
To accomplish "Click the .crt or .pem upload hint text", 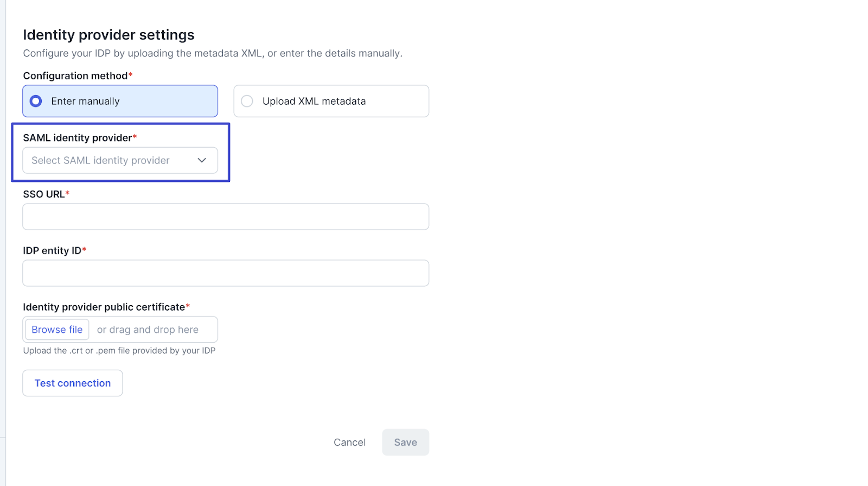I will tap(119, 351).
